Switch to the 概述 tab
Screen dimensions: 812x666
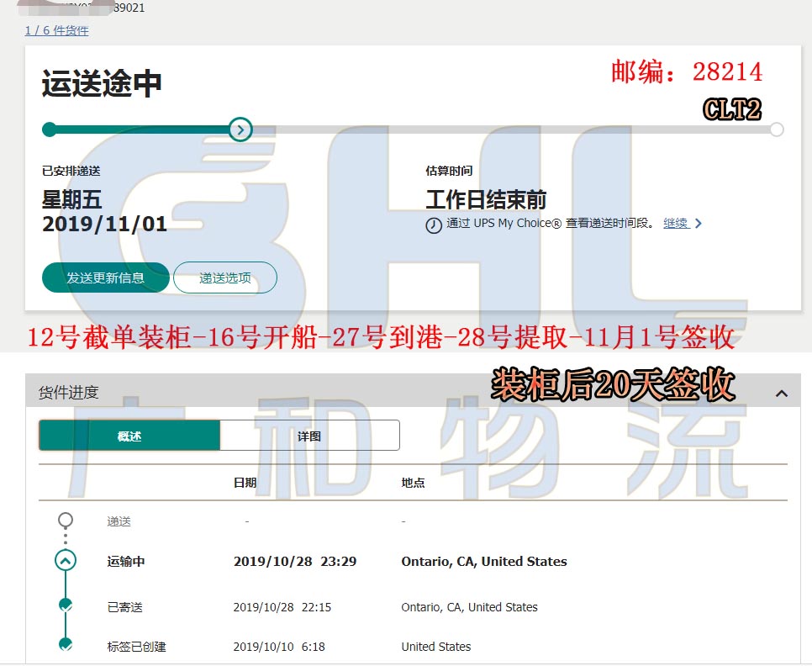[129, 436]
